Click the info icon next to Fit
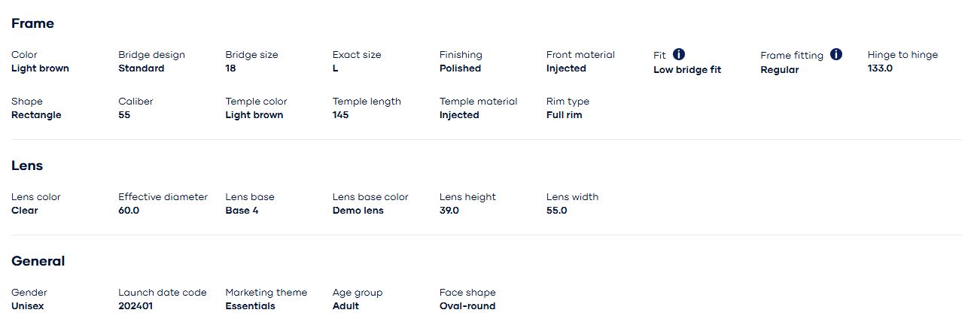Screen dimensions: 980x325 tap(679, 54)
